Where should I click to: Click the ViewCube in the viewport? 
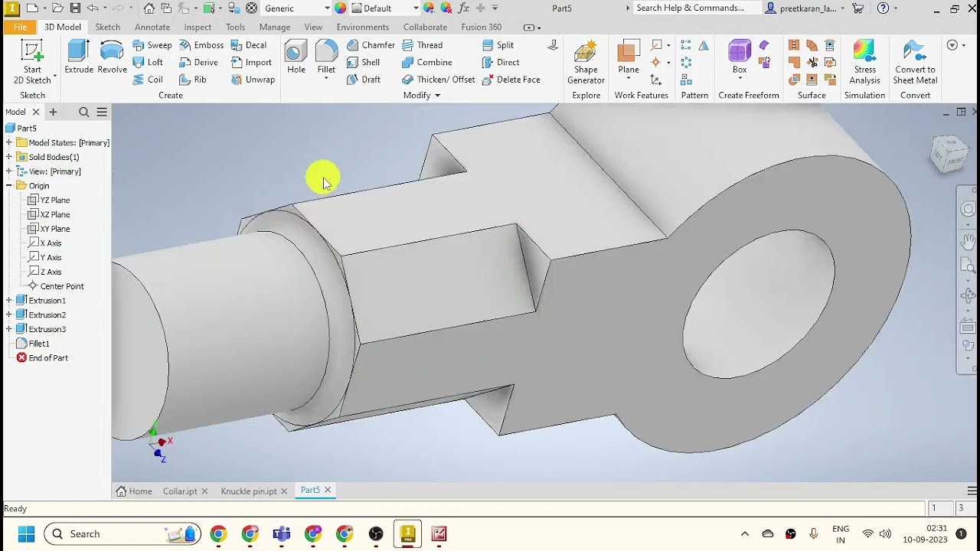[949, 154]
